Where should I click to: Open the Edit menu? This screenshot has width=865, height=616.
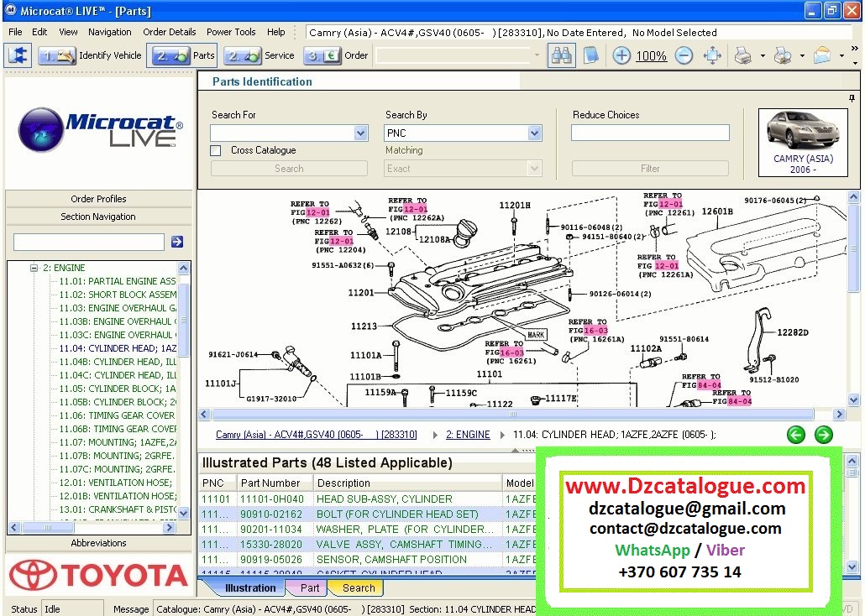39,32
